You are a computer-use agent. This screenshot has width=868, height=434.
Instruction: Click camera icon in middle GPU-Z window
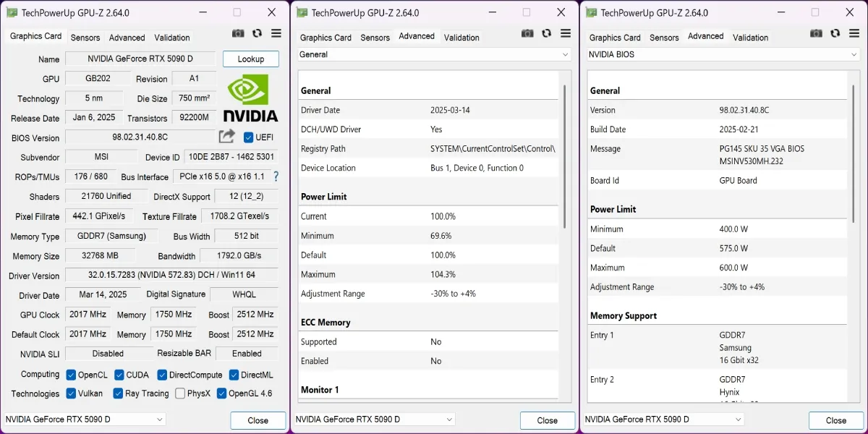click(x=527, y=33)
